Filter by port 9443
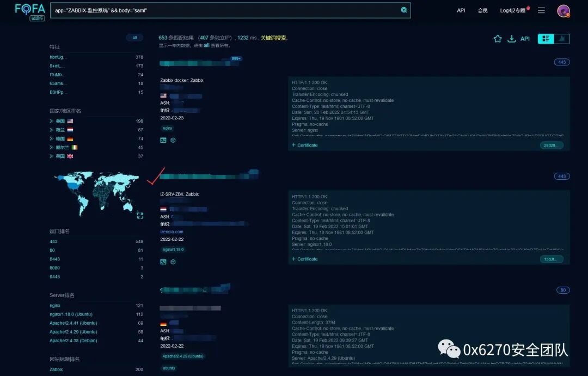 (55, 277)
